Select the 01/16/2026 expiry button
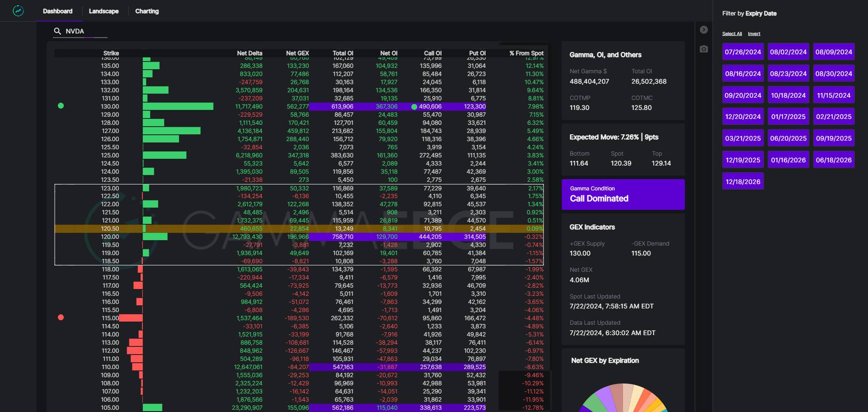 (788, 160)
